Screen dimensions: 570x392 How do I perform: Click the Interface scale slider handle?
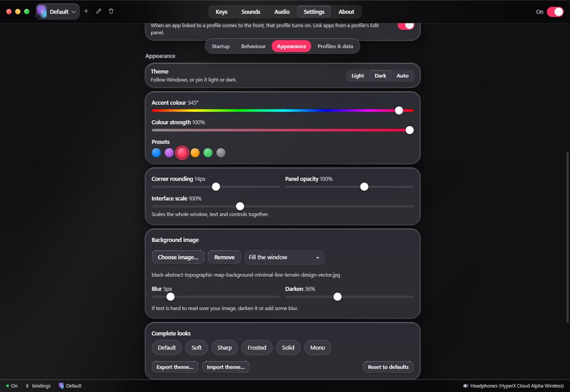click(x=240, y=206)
